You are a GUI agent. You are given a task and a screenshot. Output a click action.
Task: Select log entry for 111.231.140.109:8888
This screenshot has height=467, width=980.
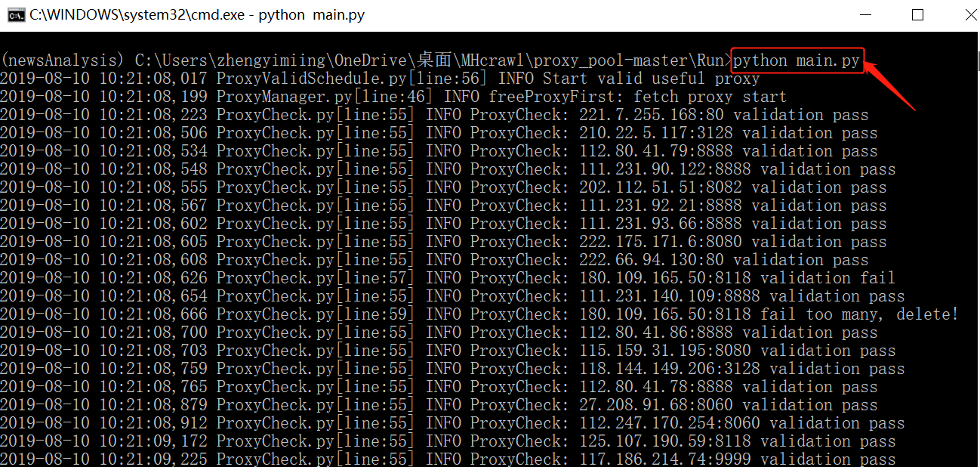click(x=452, y=296)
